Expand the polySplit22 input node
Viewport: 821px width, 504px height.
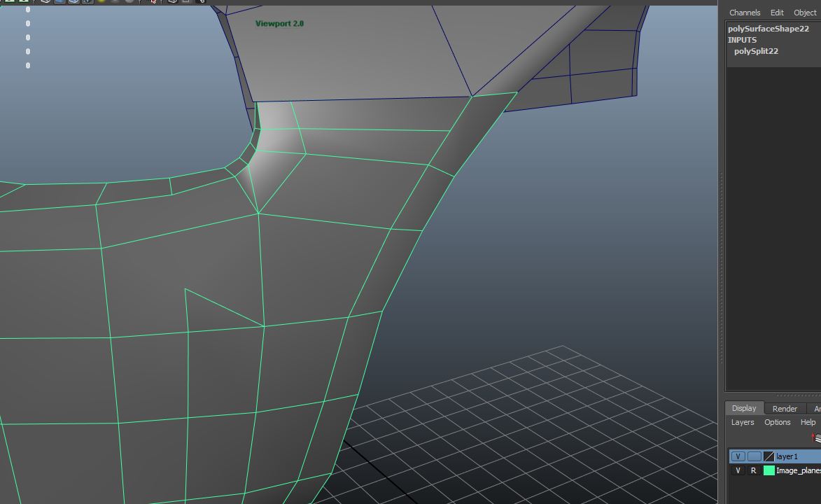[756, 51]
